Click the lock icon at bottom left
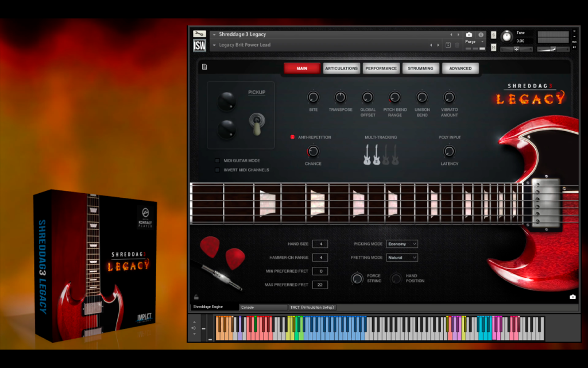The width and height of the screenshot is (588, 368). tap(196, 297)
